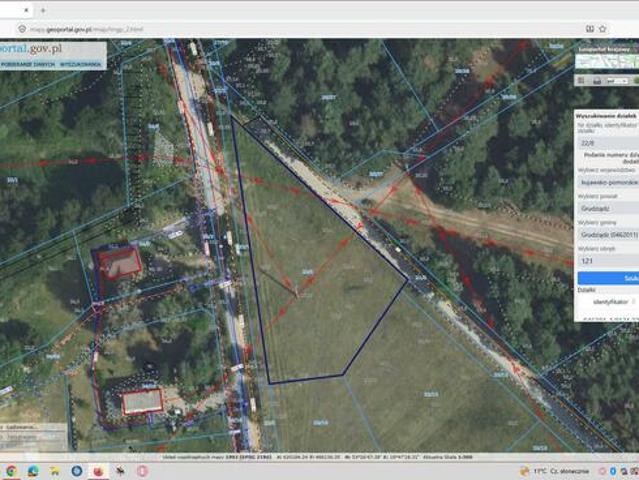Open Microsoft Edge from the taskbar
This screenshot has width=639, height=480.
(x=33, y=471)
